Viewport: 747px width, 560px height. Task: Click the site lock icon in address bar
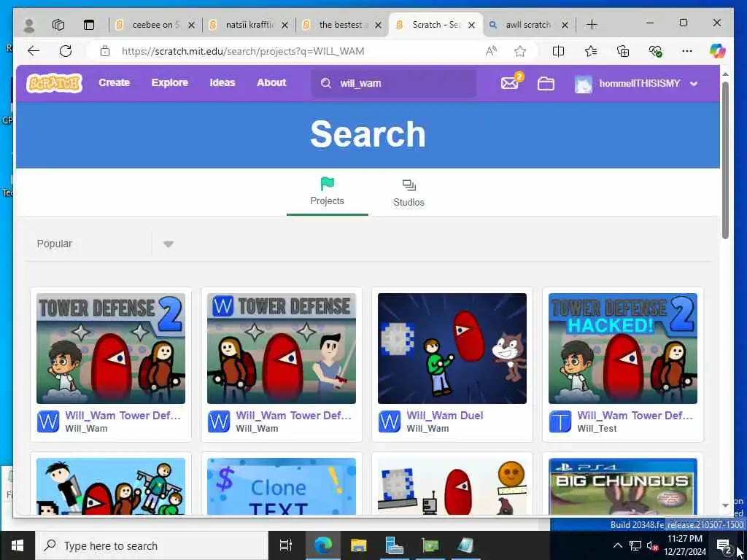tap(105, 51)
